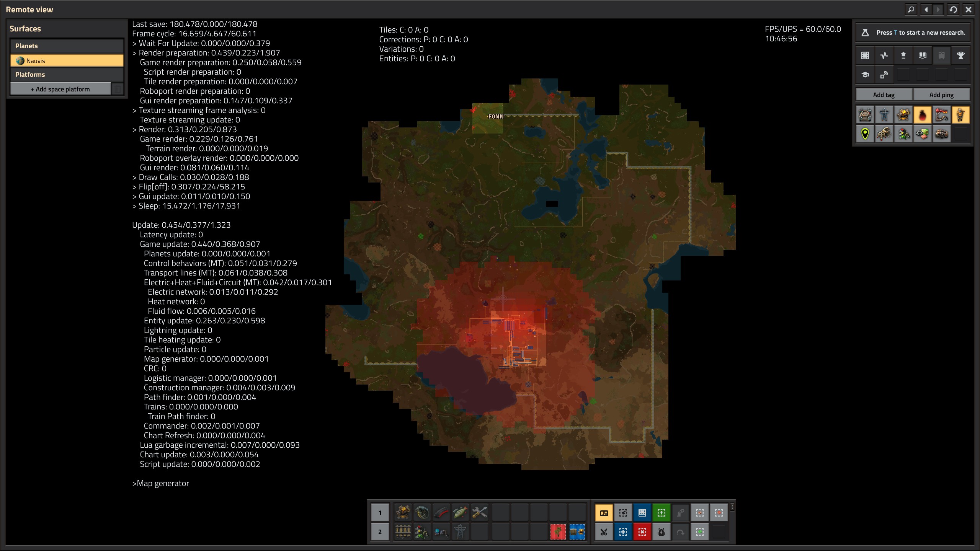Image resolution: width=980 pixels, height=551 pixels.
Task: Open shortcut bar three-dots menu
Action: (x=732, y=507)
